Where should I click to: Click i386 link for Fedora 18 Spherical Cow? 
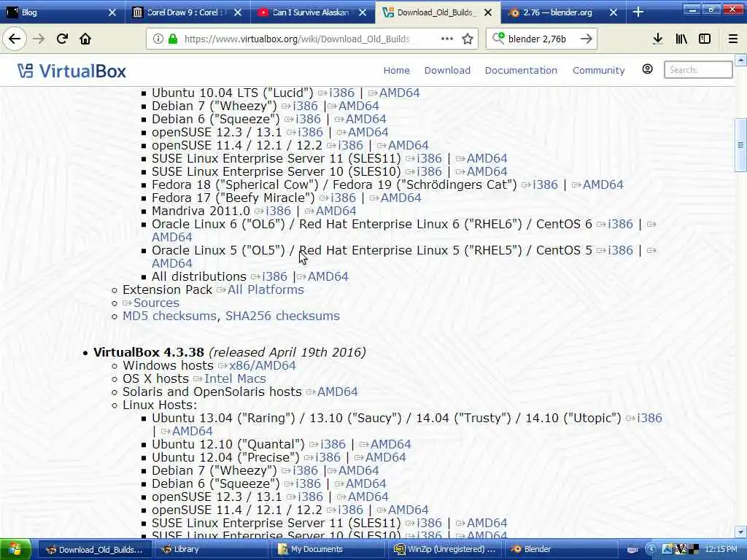pyautogui.click(x=545, y=184)
